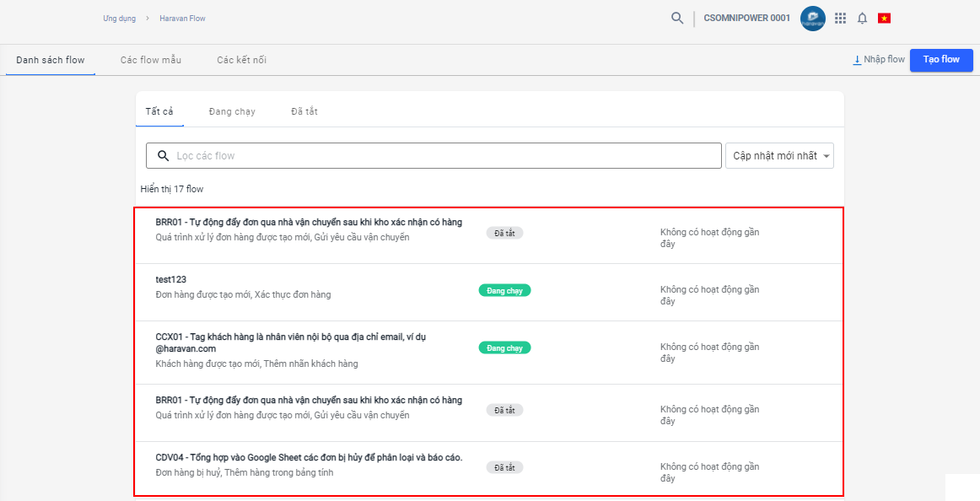The height and width of the screenshot is (501, 980).
Task: Switch to Danh sách flow tab
Action: (x=51, y=60)
